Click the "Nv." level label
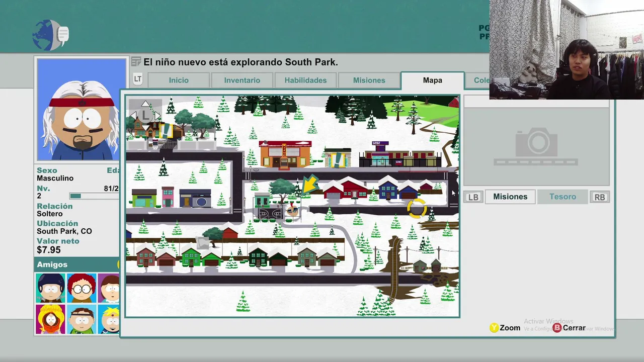The height and width of the screenshot is (362, 644). (43, 189)
